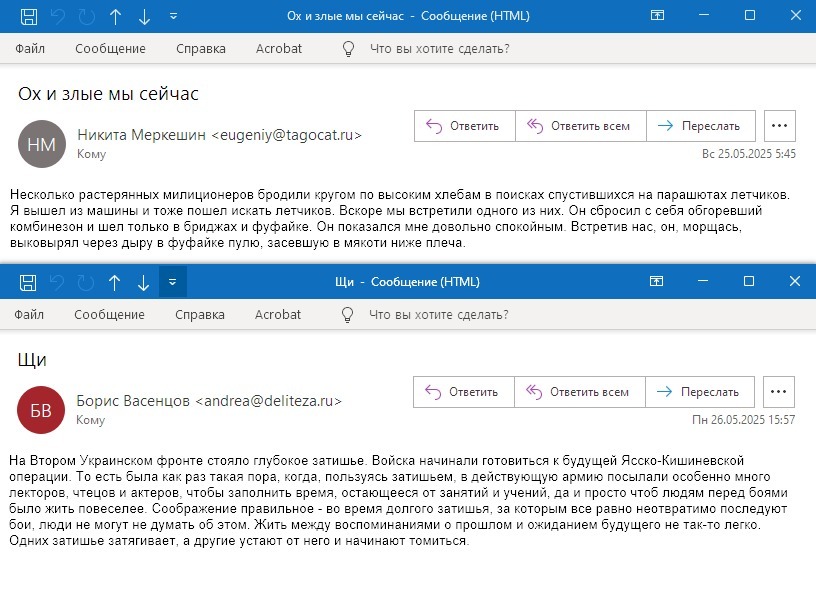This screenshot has height=595, width=816.
Task: Expand Quick Access Toolbar dropdown in top window
Action: click(x=173, y=16)
